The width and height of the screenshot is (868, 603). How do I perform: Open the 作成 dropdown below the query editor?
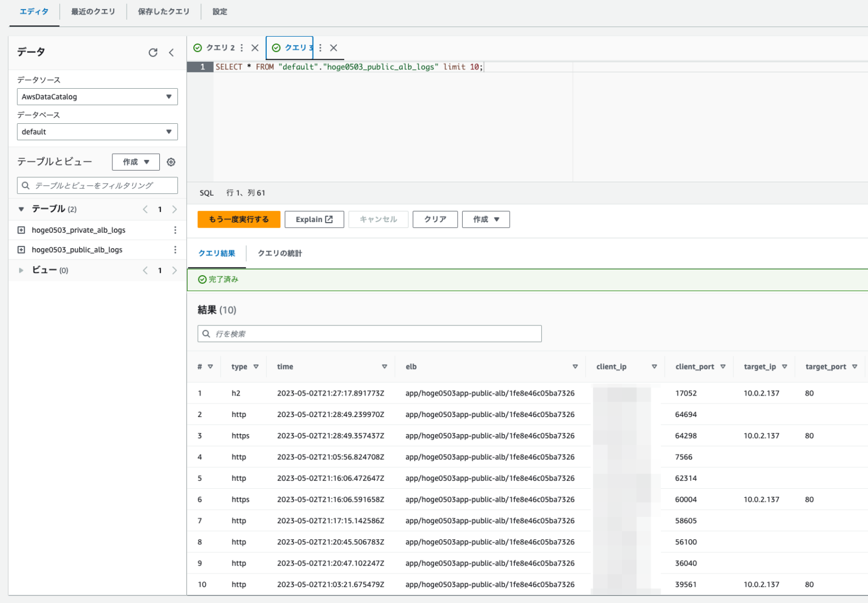coord(485,219)
